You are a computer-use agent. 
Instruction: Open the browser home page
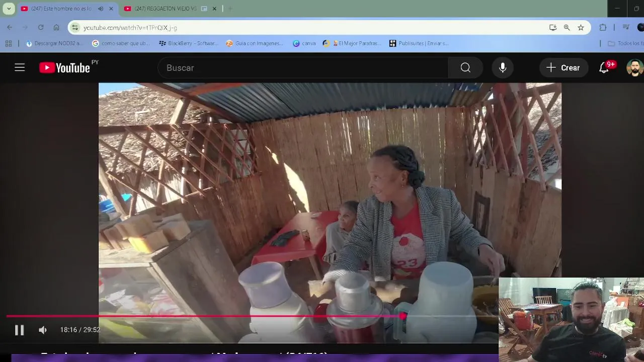click(56, 27)
